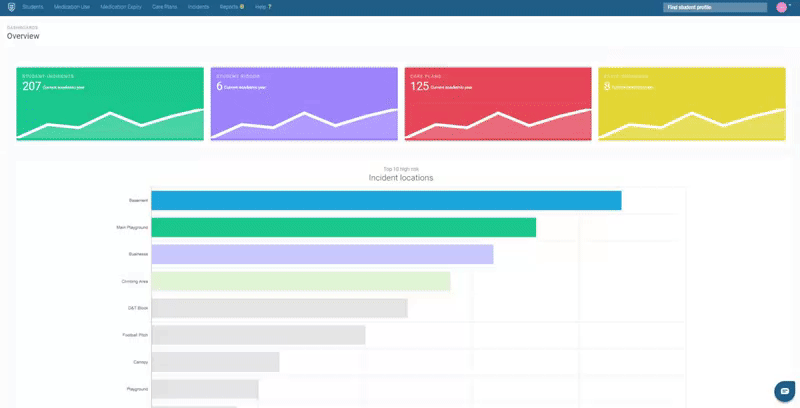Click the pink user avatar
This screenshot has height=408, width=800.
click(x=781, y=7)
